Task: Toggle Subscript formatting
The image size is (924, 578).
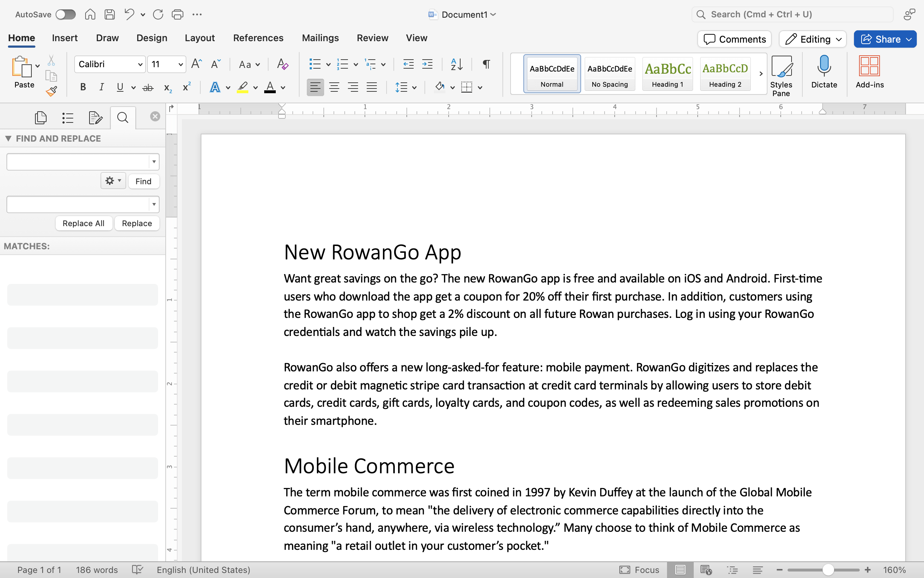Action: pos(167,88)
